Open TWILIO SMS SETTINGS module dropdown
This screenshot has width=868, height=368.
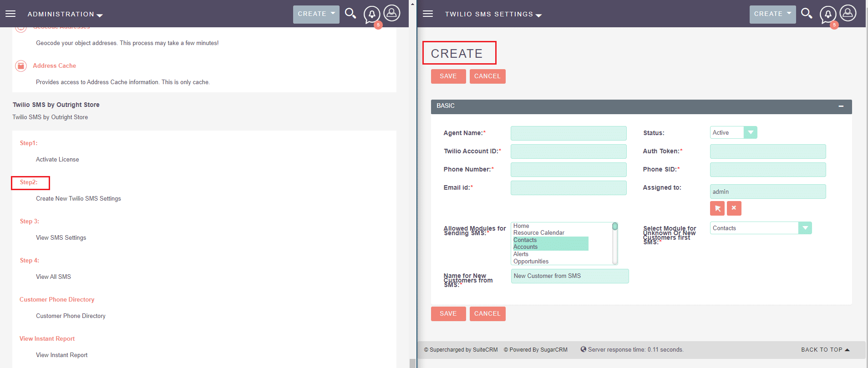pyautogui.click(x=493, y=14)
